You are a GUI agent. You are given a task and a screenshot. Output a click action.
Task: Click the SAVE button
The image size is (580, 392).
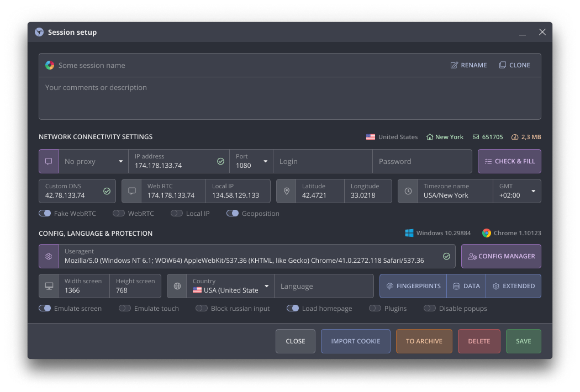click(x=524, y=341)
